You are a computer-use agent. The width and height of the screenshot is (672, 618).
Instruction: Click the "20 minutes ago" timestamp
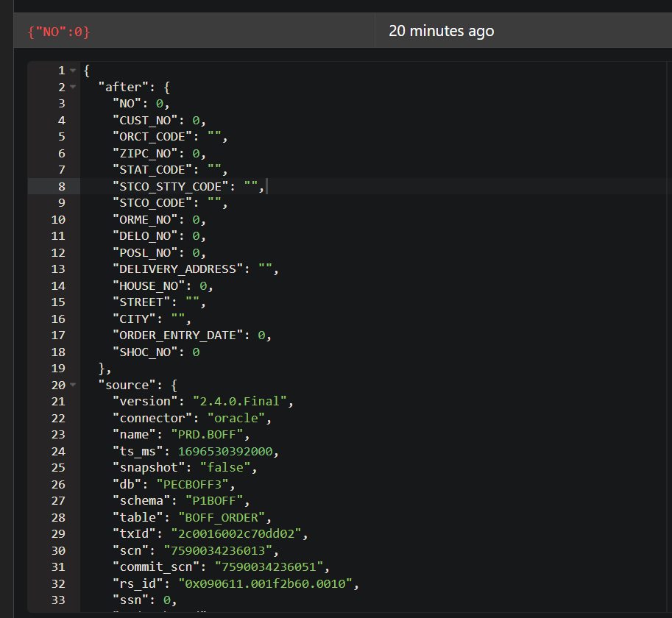tap(442, 31)
